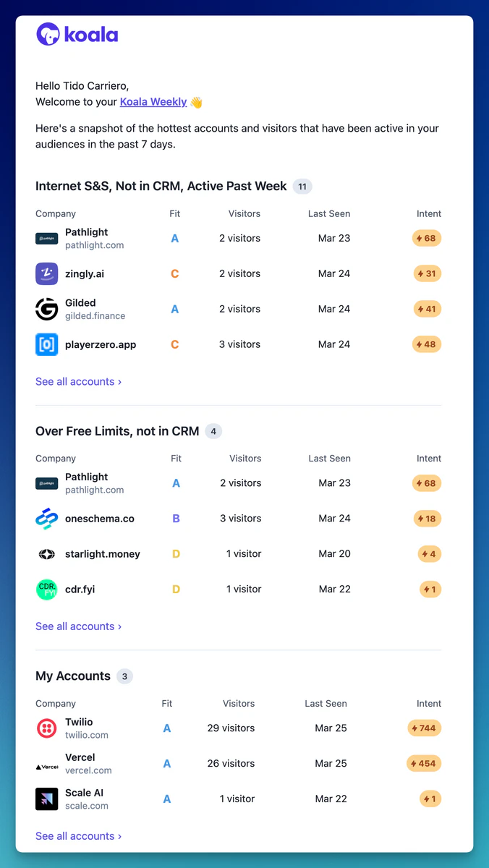Viewport: 489px width, 868px height.
Task: Click the Koala logo at top
Action: pyautogui.click(x=77, y=34)
